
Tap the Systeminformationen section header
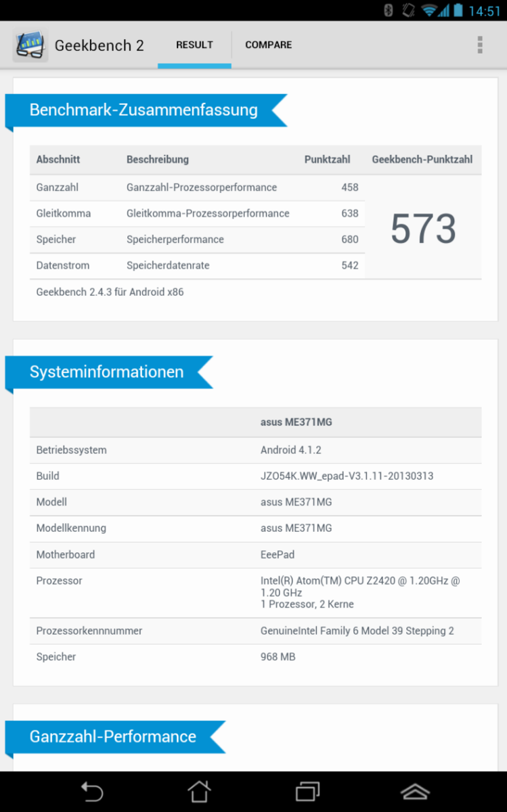106,372
